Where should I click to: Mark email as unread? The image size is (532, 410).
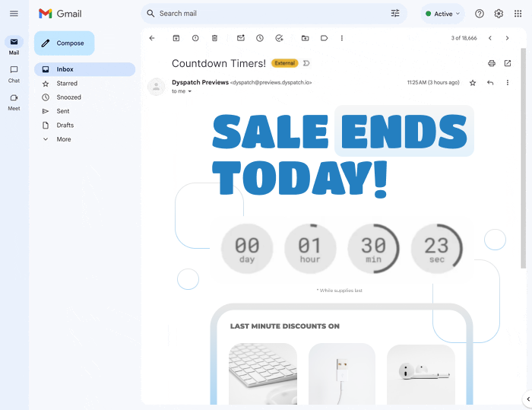coord(241,38)
